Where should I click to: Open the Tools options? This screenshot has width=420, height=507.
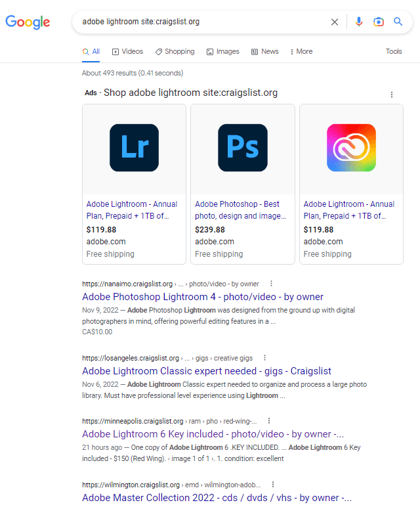(x=394, y=51)
